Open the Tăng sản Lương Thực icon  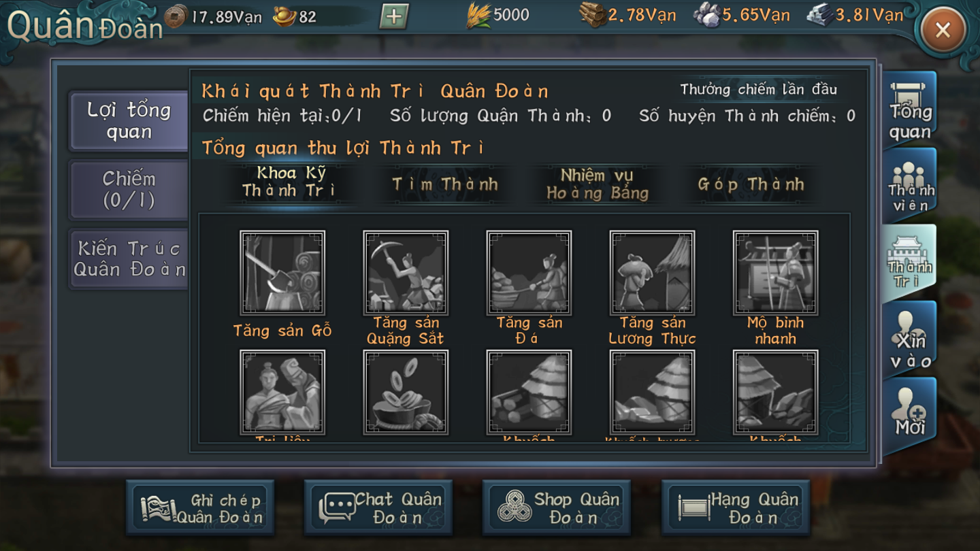tap(652, 273)
